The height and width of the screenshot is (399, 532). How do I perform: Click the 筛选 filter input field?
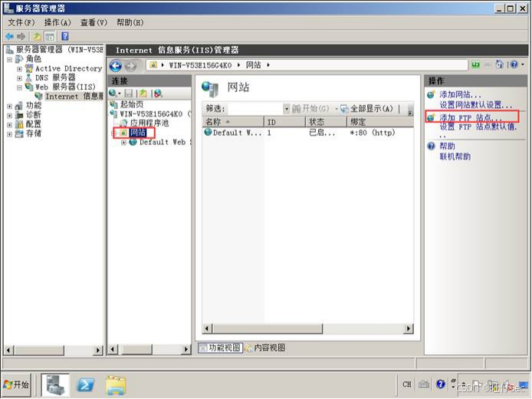tap(255, 109)
